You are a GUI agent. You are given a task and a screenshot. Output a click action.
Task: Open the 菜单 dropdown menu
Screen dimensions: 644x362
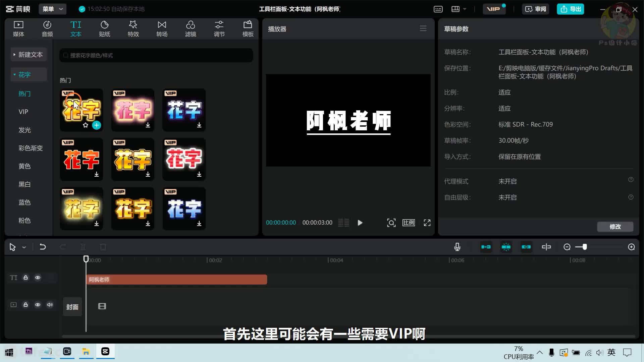[52, 9]
